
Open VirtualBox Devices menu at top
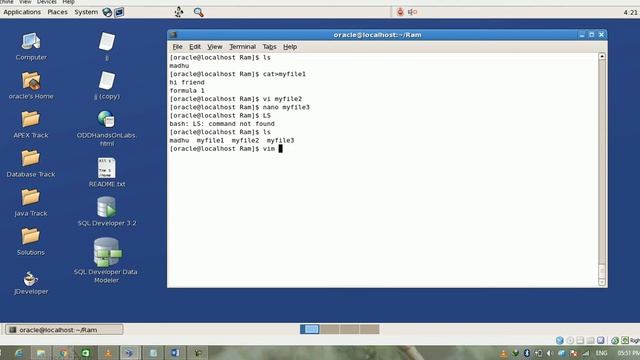pyautogui.click(x=47, y=2)
